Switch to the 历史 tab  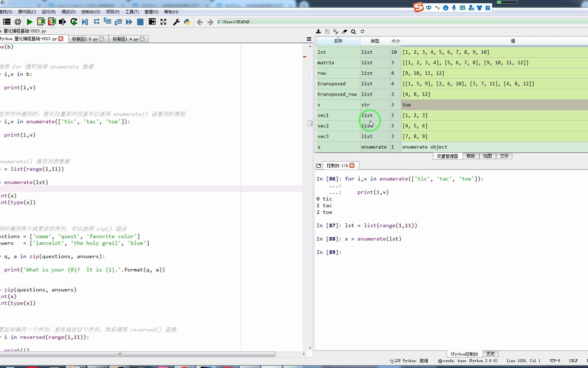490,354
